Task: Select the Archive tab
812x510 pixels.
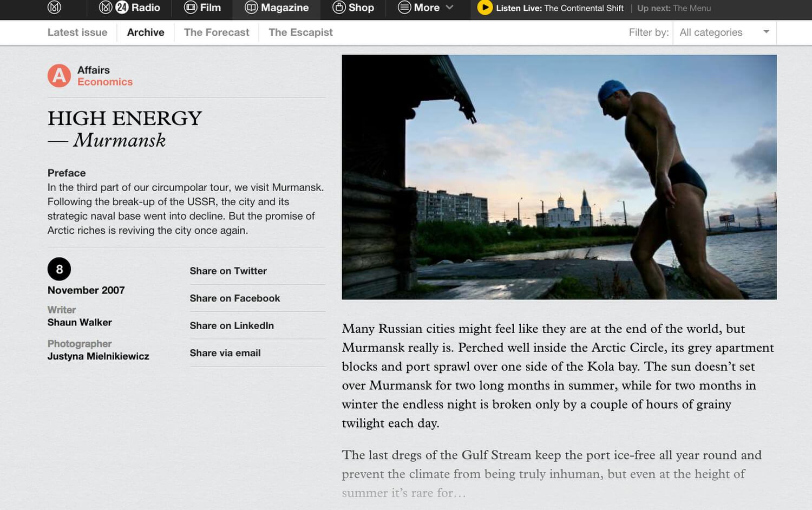Action: pos(146,32)
